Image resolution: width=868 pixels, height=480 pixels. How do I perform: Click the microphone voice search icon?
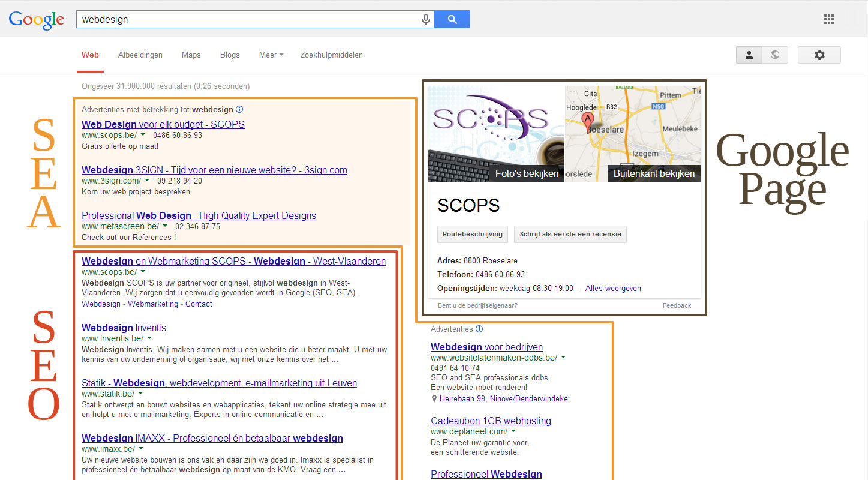[426, 19]
